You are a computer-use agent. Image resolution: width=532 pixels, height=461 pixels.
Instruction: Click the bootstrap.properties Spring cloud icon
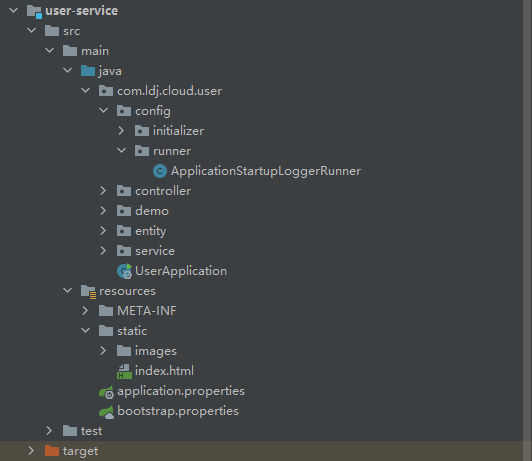point(106,412)
